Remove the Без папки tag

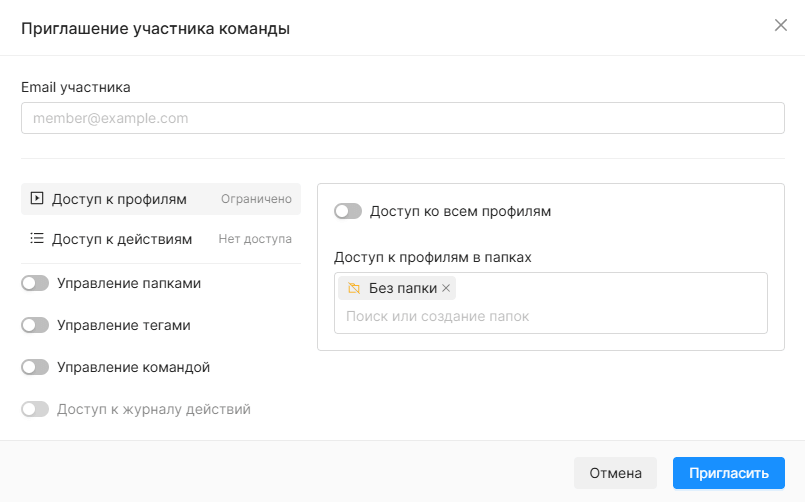[x=446, y=288]
